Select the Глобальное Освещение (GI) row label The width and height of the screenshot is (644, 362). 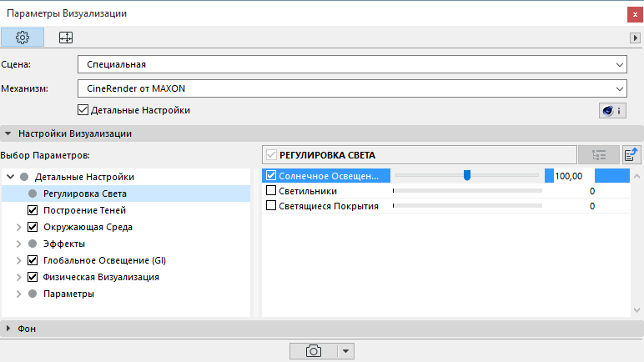click(x=105, y=260)
